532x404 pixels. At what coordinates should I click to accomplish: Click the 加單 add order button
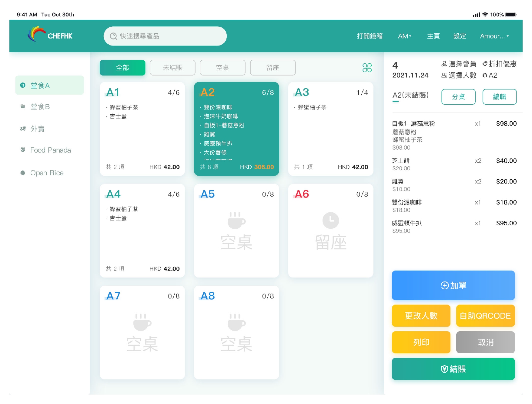click(x=453, y=285)
